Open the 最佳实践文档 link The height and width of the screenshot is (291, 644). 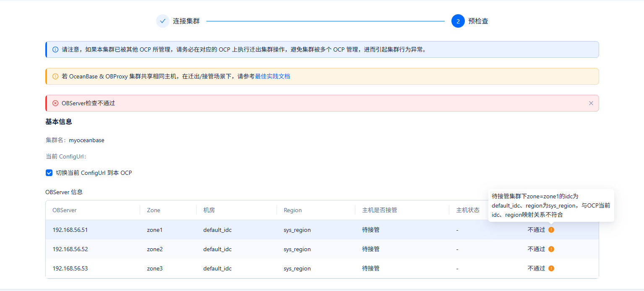click(272, 76)
